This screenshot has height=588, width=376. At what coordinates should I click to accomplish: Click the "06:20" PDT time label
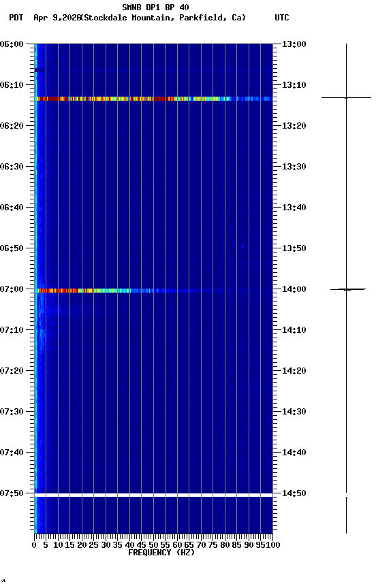click(12, 126)
